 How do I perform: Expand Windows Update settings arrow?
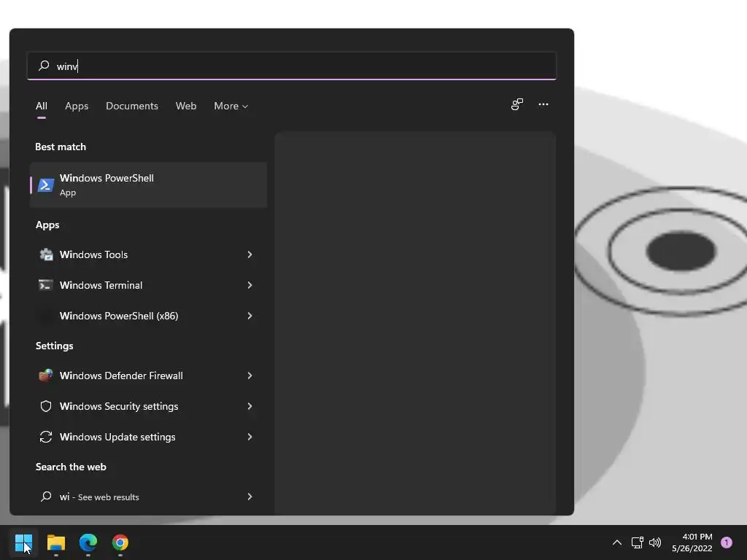pos(249,437)
